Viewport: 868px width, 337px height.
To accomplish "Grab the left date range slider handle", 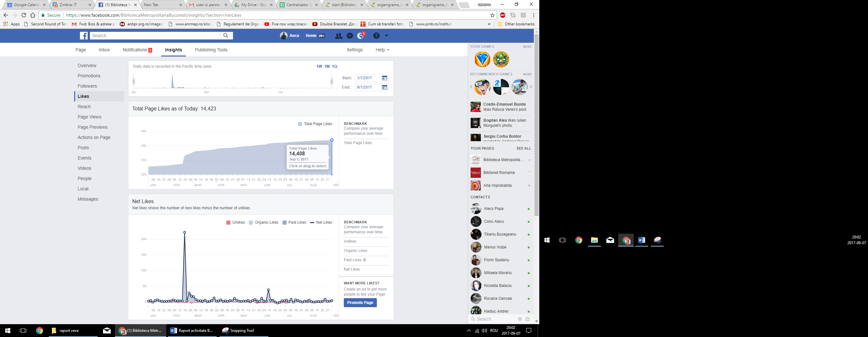I will tap(134, 81).
